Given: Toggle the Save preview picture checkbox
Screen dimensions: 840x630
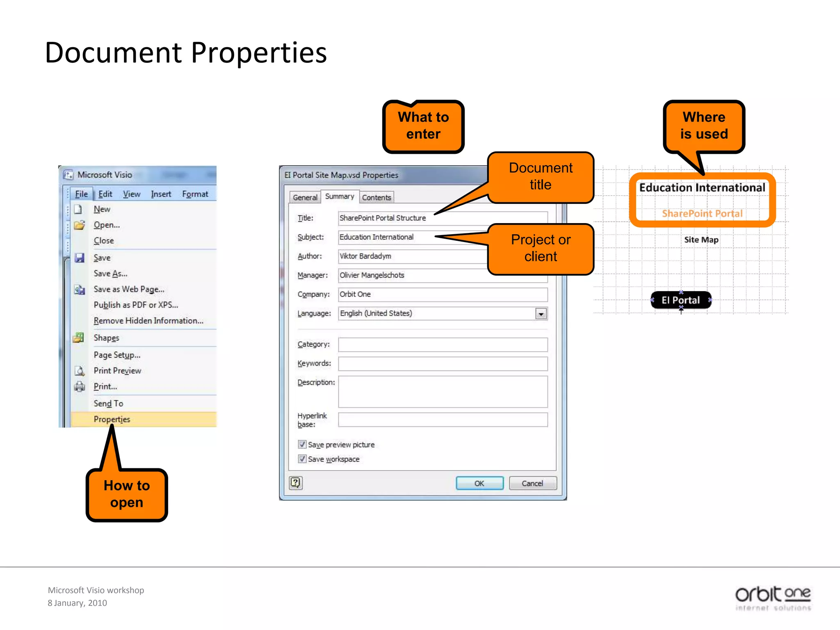Looking at the screenshot, I should click(x=302, y=444).
